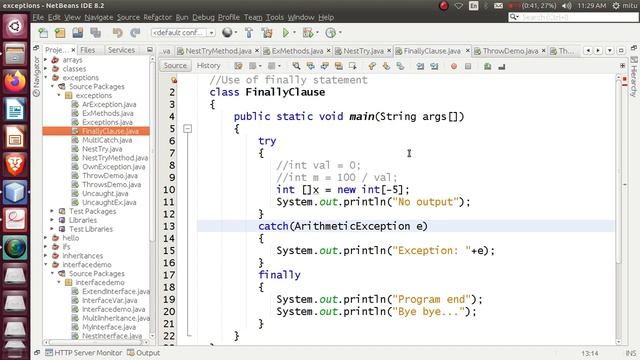Open Firefox from the Ubuntu dock

(15, 81)
